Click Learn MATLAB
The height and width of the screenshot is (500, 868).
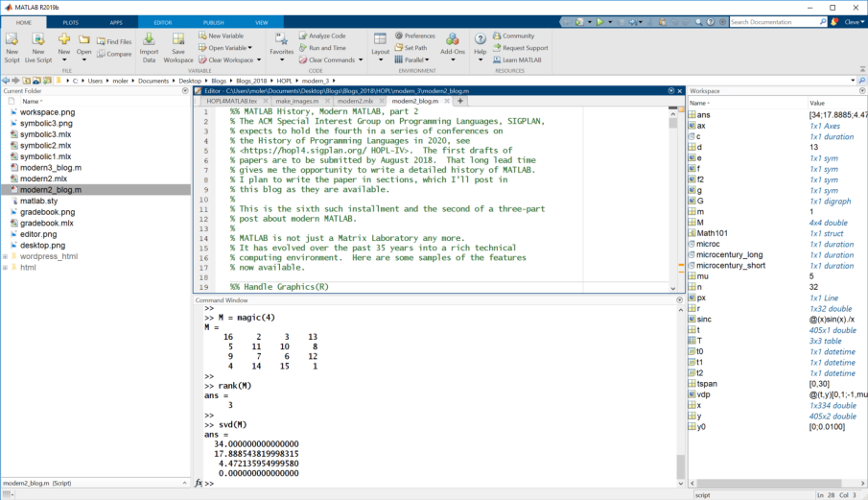[517, 60]
